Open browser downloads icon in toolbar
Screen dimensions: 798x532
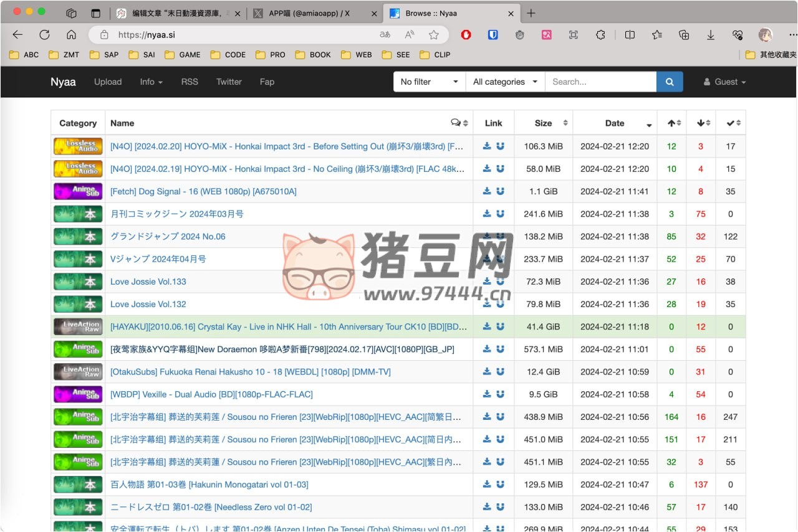click(x=711, y=35)
